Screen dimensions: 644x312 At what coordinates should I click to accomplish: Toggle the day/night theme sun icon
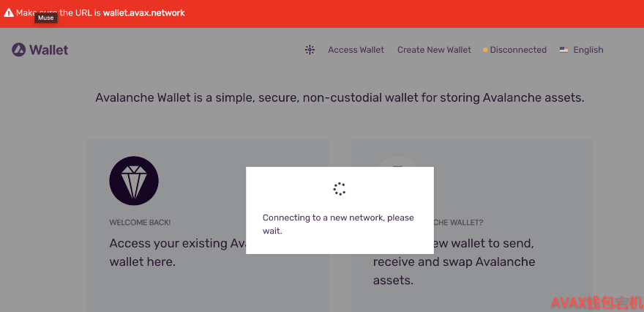tap(310, 50)
